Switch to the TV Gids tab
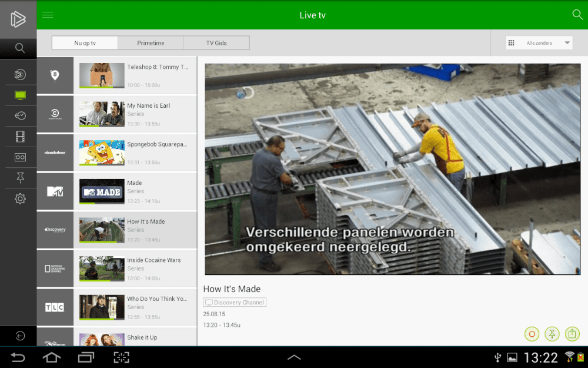The image size is (588, 368). click(x=216, y=43)
